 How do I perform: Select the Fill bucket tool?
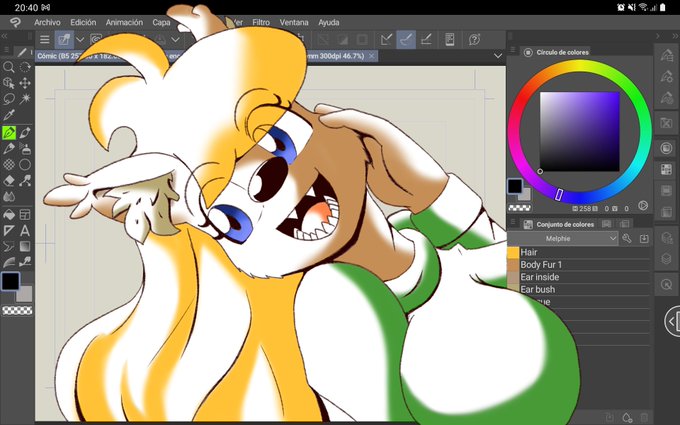pyautogui.click(x=9, y=215)
